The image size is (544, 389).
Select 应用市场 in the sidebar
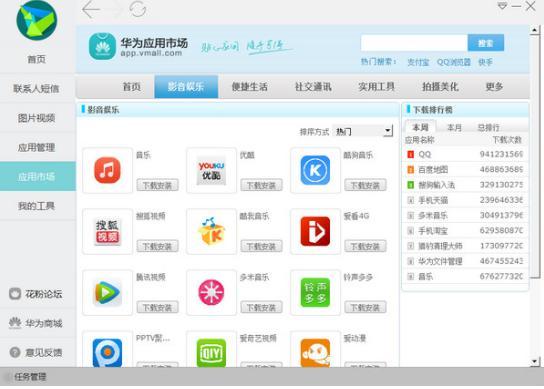37,176
